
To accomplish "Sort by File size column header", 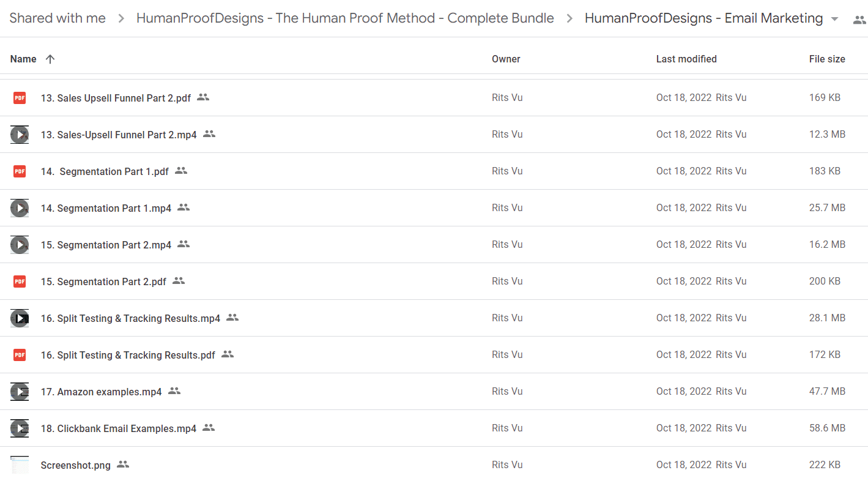I will [x=827, y=59].
